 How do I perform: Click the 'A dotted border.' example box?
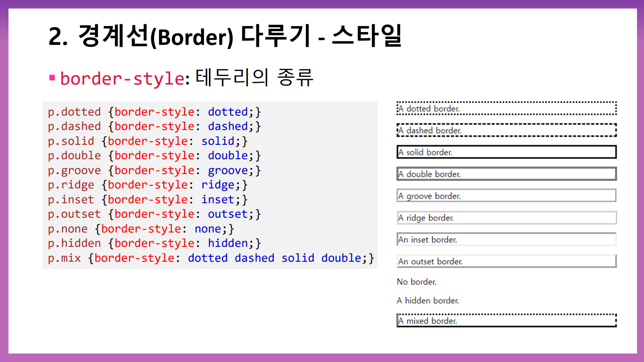click(507, 108)
